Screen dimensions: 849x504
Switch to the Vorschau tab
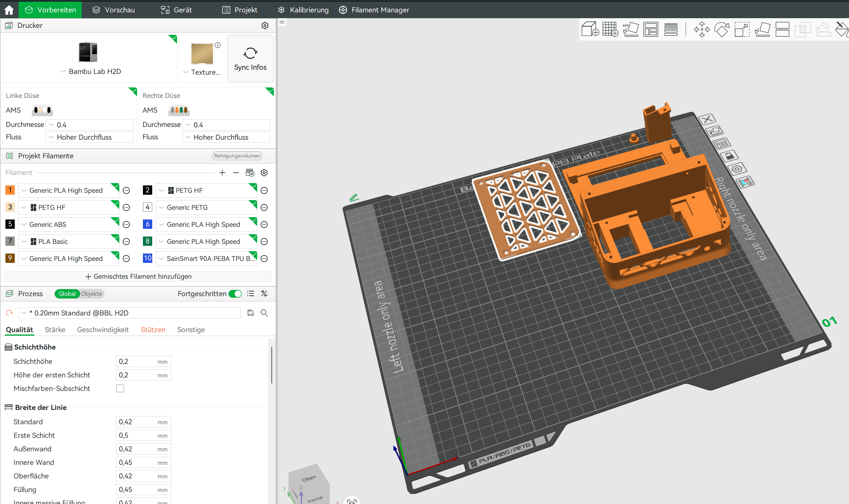114,10
